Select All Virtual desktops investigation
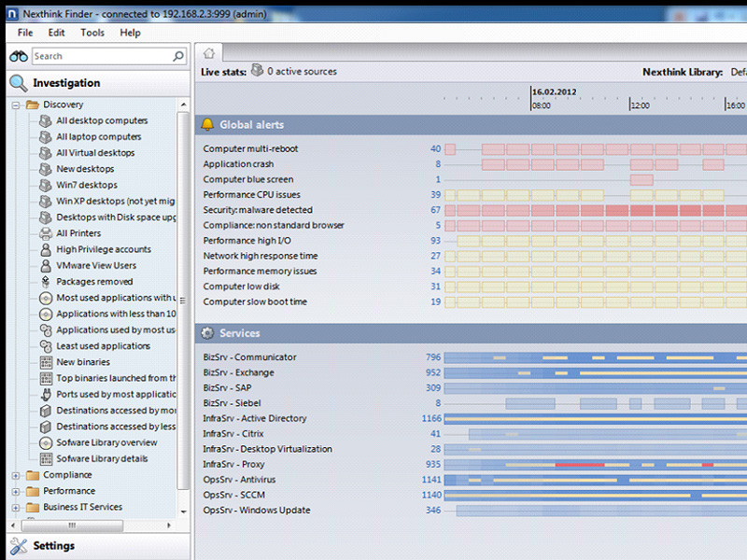Screen dimensions: 747x560 95,153
